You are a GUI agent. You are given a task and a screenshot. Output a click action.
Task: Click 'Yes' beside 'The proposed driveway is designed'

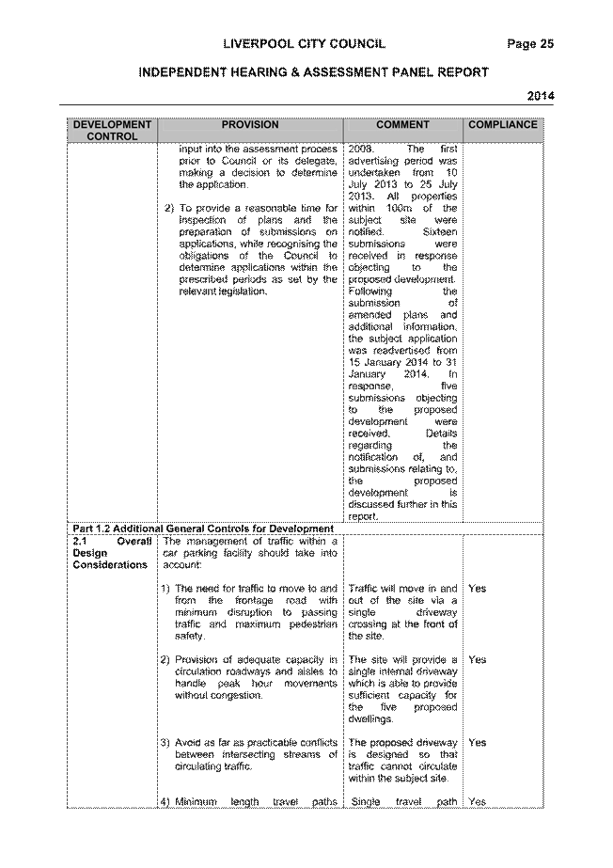(477, 743)
